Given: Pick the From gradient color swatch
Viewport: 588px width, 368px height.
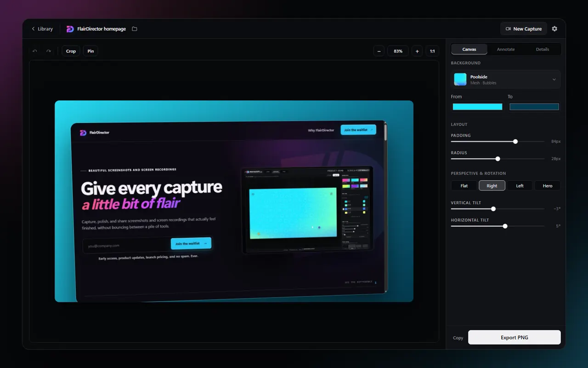Looking at the screenshot, I should 477,107.
